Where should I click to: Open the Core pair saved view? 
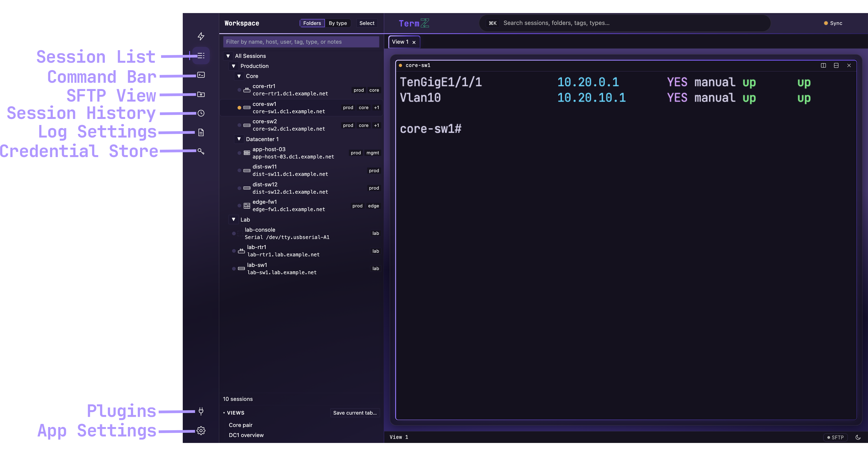point(241,425)
